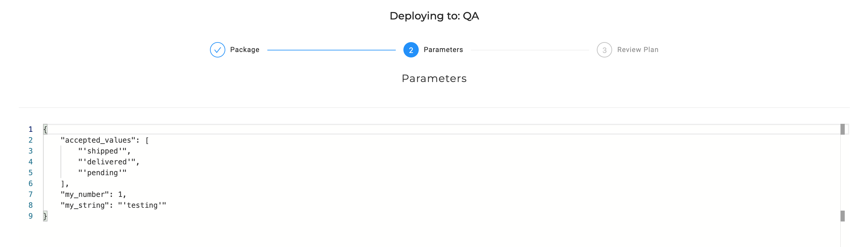
Task: Click line number 9 in the gutter
Action: point(31,216)
